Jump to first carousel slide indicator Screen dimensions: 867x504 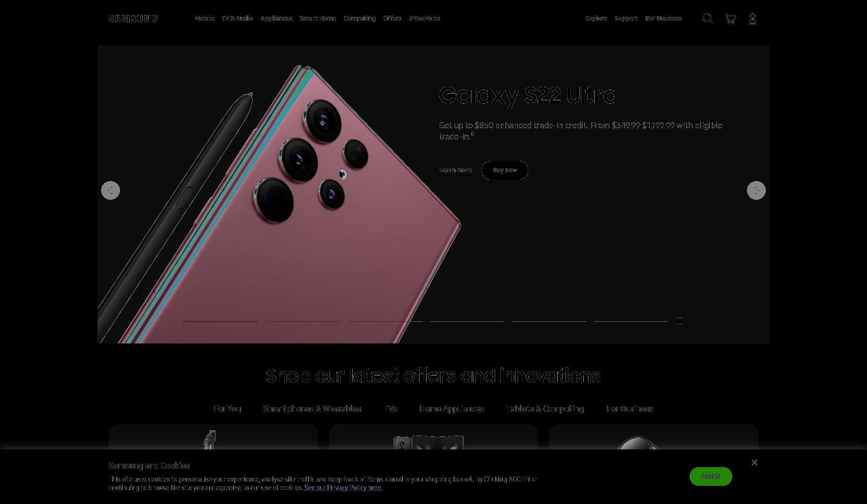[x=221, y=321]
